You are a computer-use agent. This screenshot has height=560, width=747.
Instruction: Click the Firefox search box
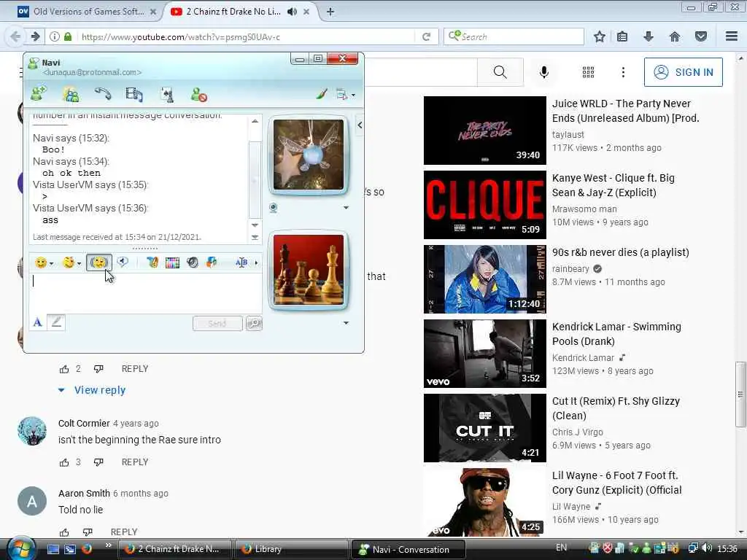[x=514, y=36]
